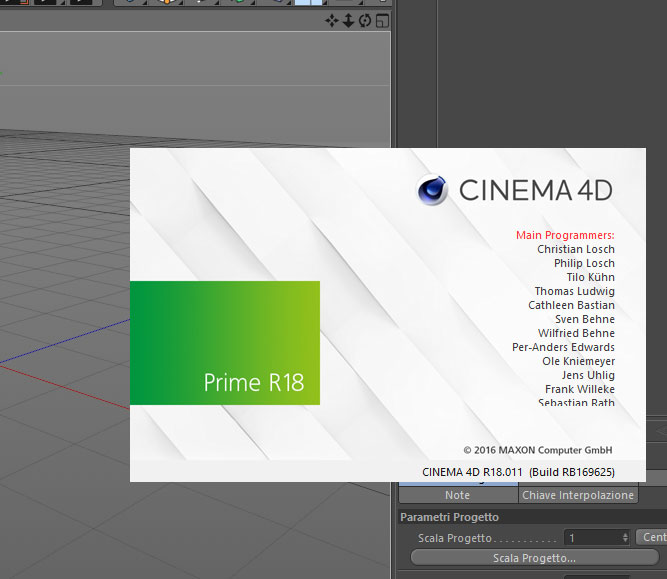This screenshot has width=667, height=579.
Task: Click the CINEMA 4D title text
Action: click(x=535, y=190)
